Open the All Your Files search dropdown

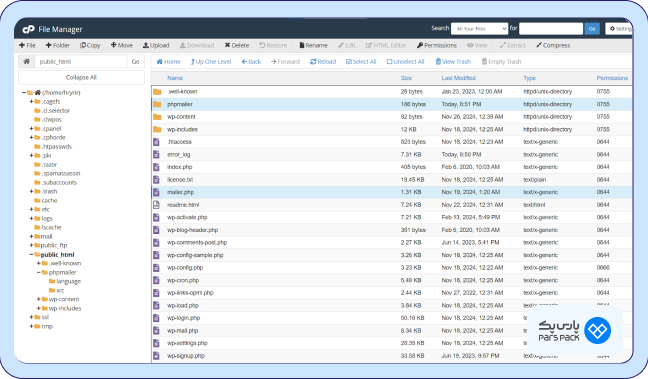(479, 29)
